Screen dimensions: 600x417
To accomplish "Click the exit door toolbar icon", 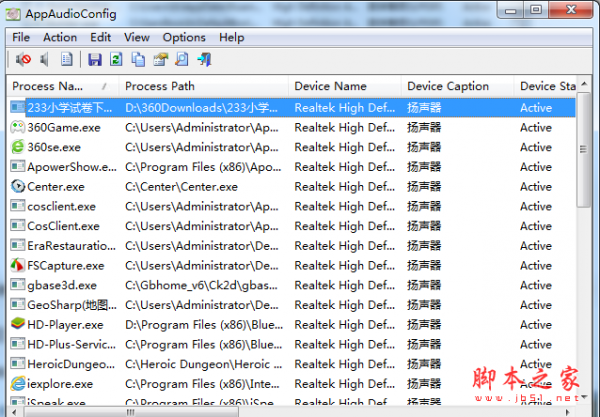I will [x=204, y=59].
